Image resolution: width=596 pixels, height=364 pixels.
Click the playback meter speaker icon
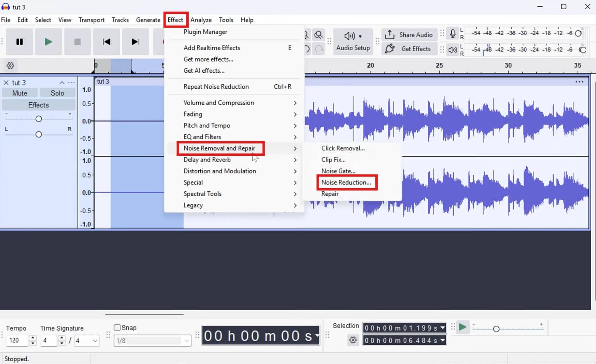click(452, 50)
